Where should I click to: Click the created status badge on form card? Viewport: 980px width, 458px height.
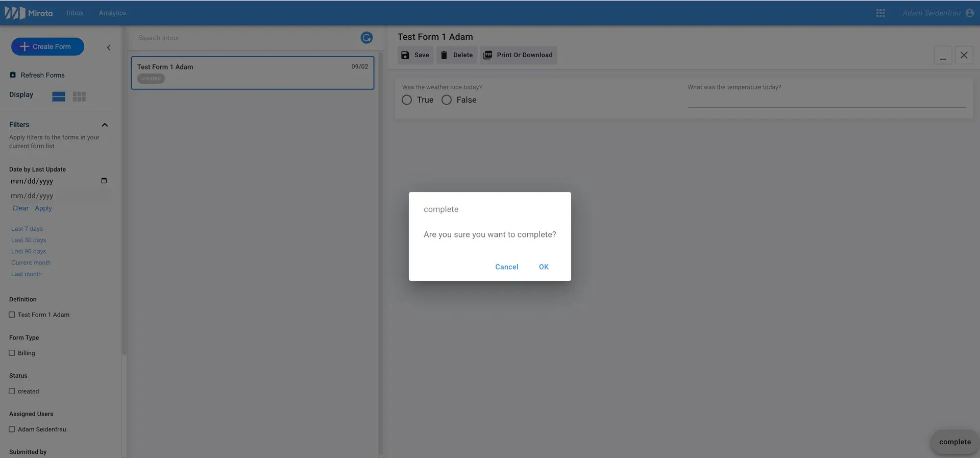pos(151,79)
